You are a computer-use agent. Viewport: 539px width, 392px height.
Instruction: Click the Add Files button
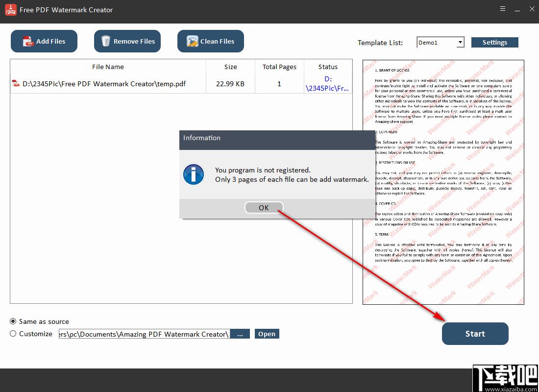click(x=44, y=41)
